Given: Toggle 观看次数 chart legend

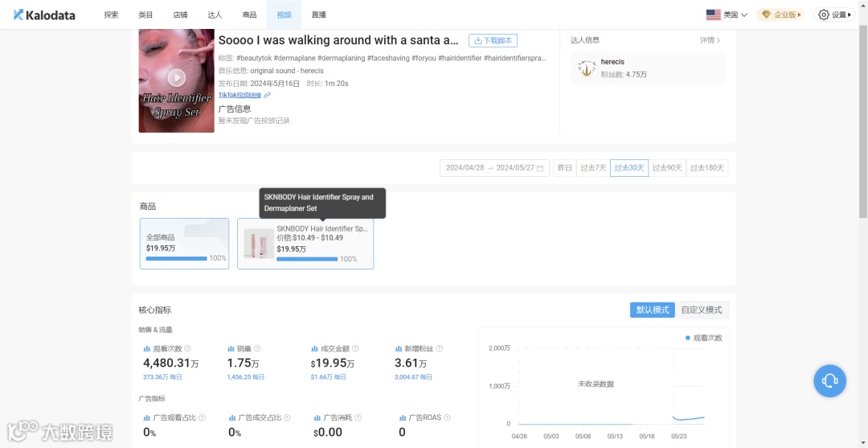Looking at the screenshot, I should click(x=703, y=338).
